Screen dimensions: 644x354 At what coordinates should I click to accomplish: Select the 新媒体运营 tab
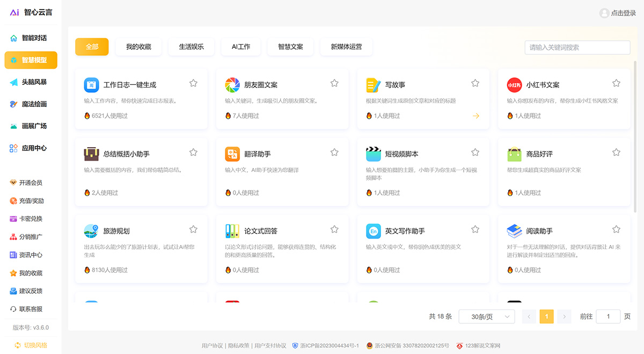pos(347,47)
